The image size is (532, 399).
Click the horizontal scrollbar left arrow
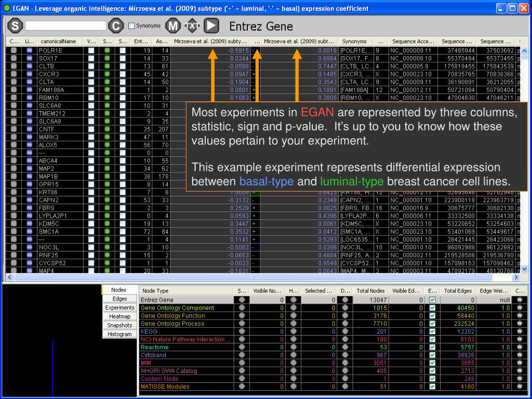click(x=9, y=277)
